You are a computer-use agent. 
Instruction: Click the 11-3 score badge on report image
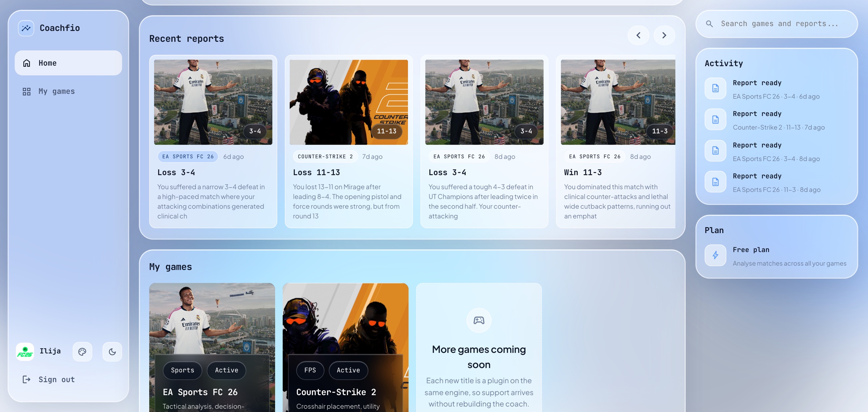(660, 131)
